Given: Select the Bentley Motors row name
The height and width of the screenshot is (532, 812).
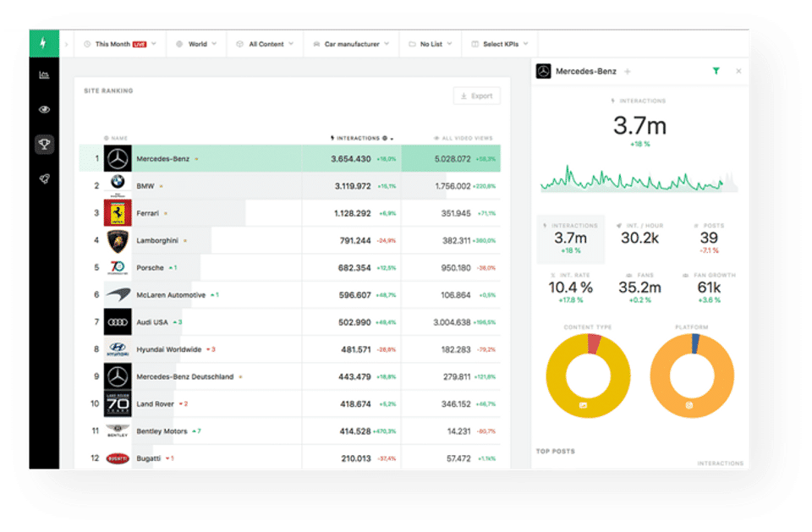Looking at the screenshot, I should point(162,431).
